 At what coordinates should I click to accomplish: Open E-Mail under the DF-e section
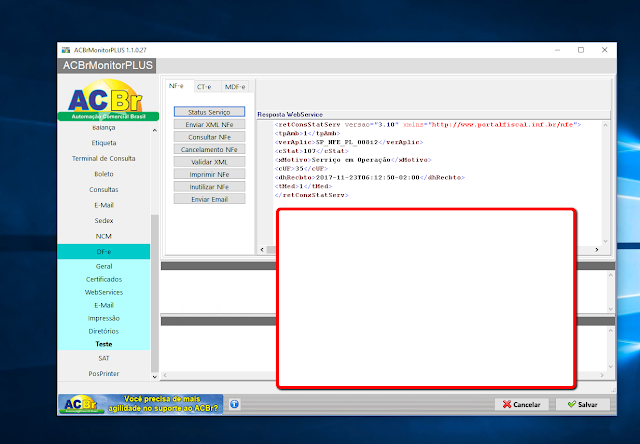104,305
